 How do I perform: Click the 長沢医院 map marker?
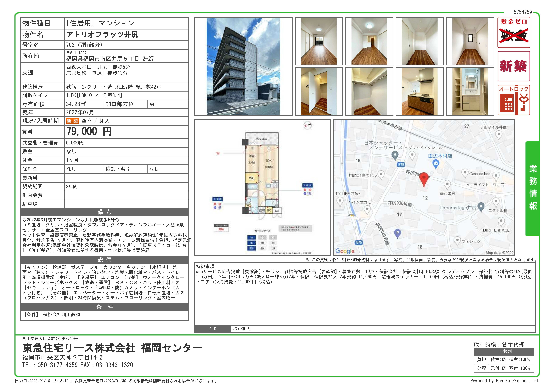coord(447,185)
